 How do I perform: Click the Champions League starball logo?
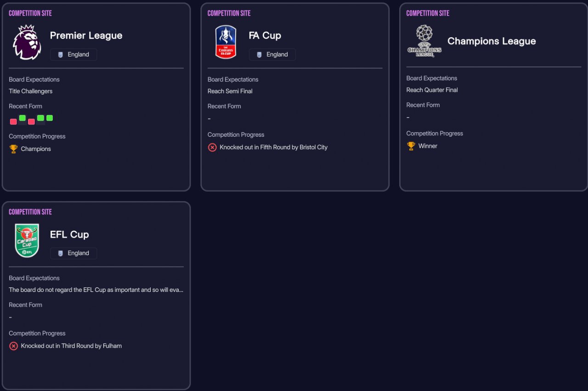point(424,41)
